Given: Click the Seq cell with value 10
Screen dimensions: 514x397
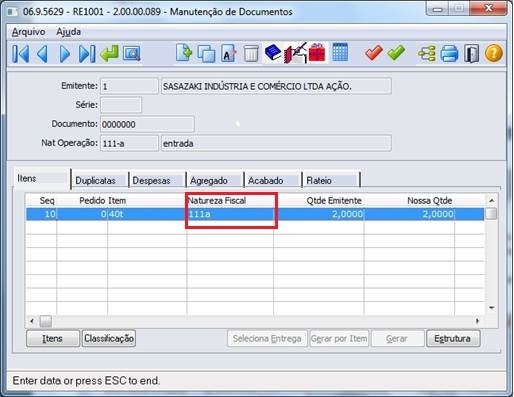Looking at the screenshot, I should (41, 214).
